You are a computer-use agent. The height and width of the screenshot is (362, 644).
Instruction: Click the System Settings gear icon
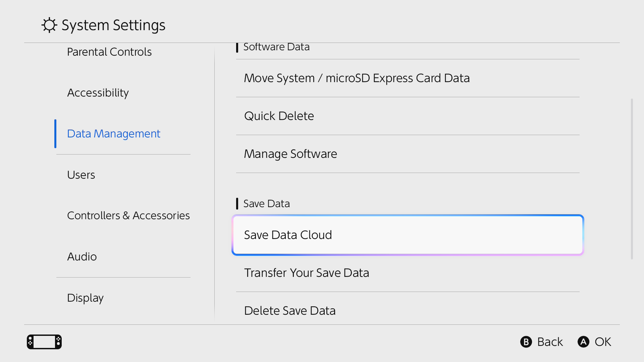click(x=49, y=24)
